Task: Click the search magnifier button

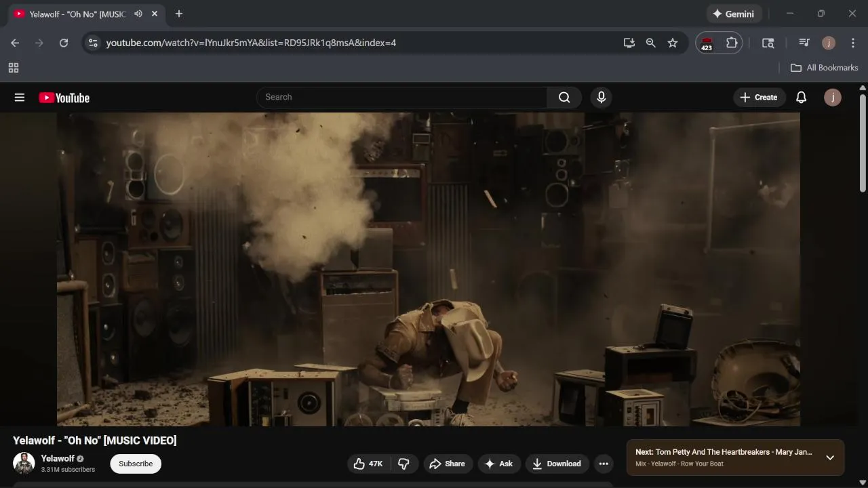Action: point(564,98)
